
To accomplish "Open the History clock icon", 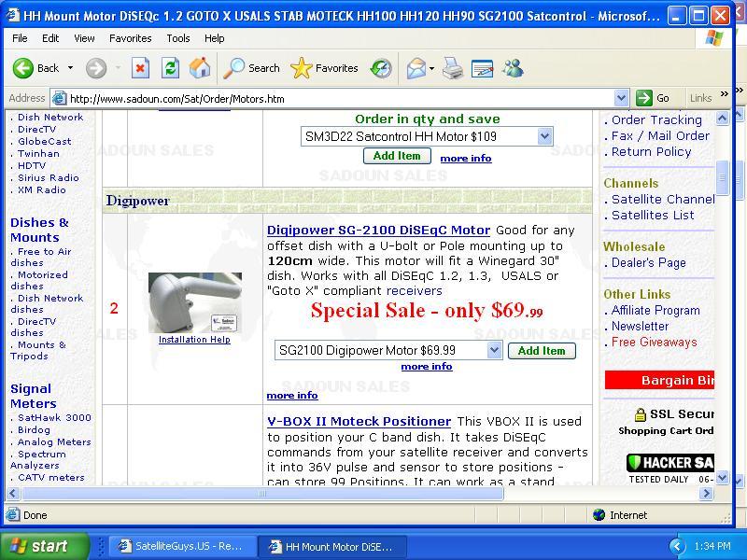I will pyautogui.click(x=381, y=68).
